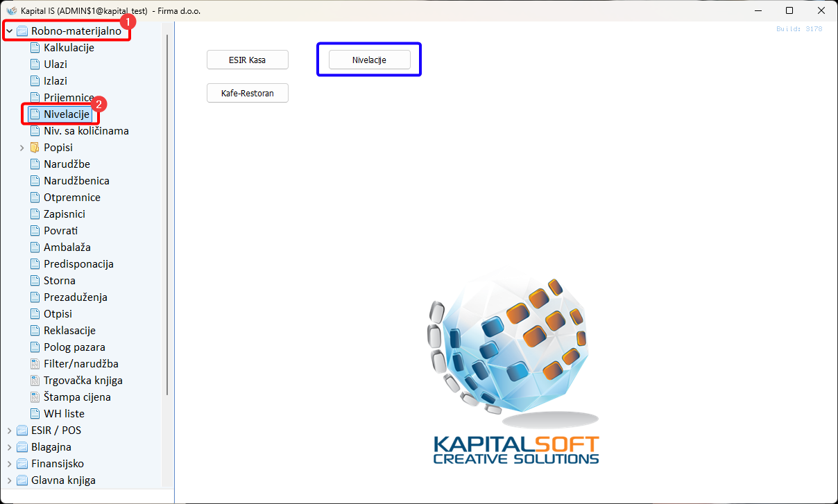
Task: Expand the Finansijsko section
Action: tap(10, 464)
